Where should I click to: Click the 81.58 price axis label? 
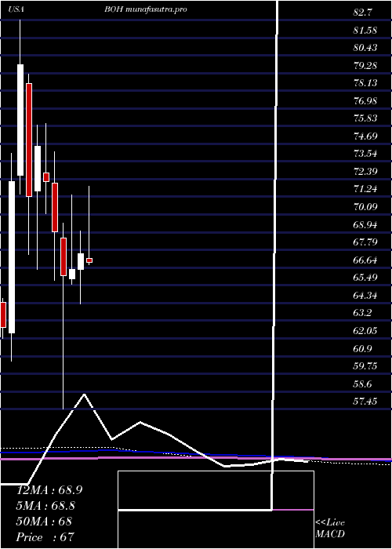pos(365,30)
